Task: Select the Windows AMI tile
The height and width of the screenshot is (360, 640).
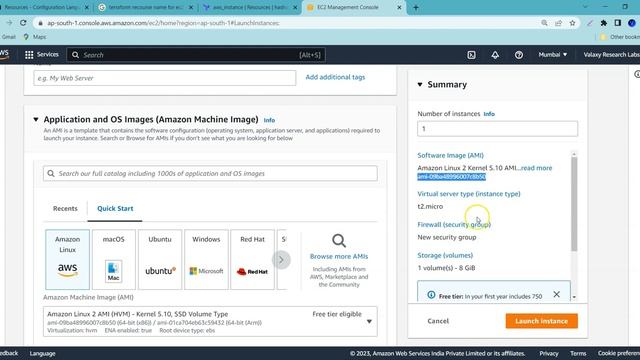Action: pyautogui.click(x=206, y=260)
